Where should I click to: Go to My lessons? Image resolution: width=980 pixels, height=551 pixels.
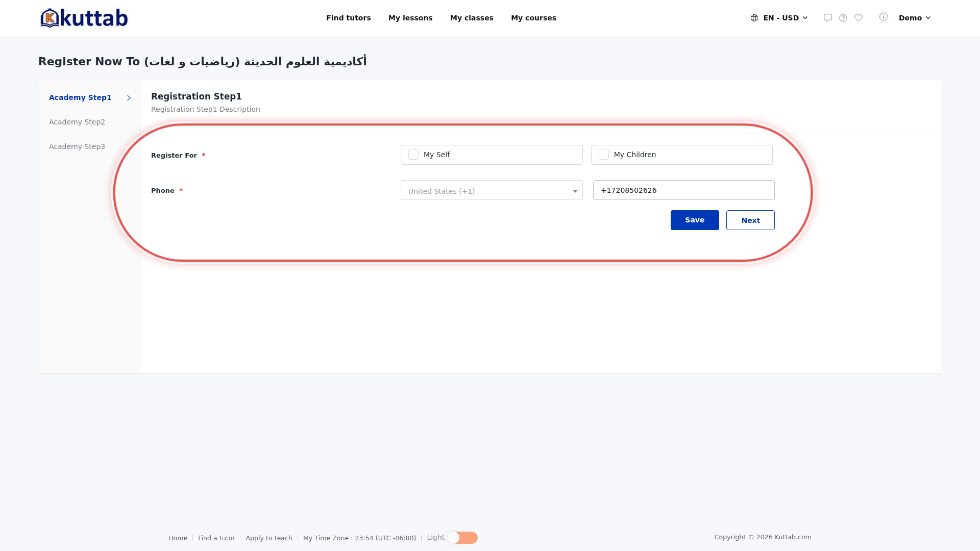tap(410, 18)
